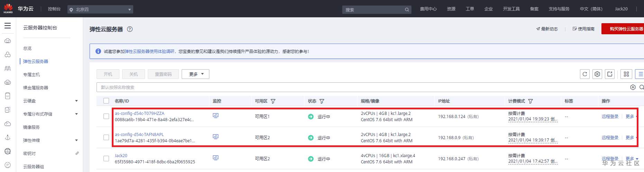Image resolution: width=644 pixels, height=172 pixels.
Task: Select 镜像服务 in sidebar
Action: coord(31,127)
